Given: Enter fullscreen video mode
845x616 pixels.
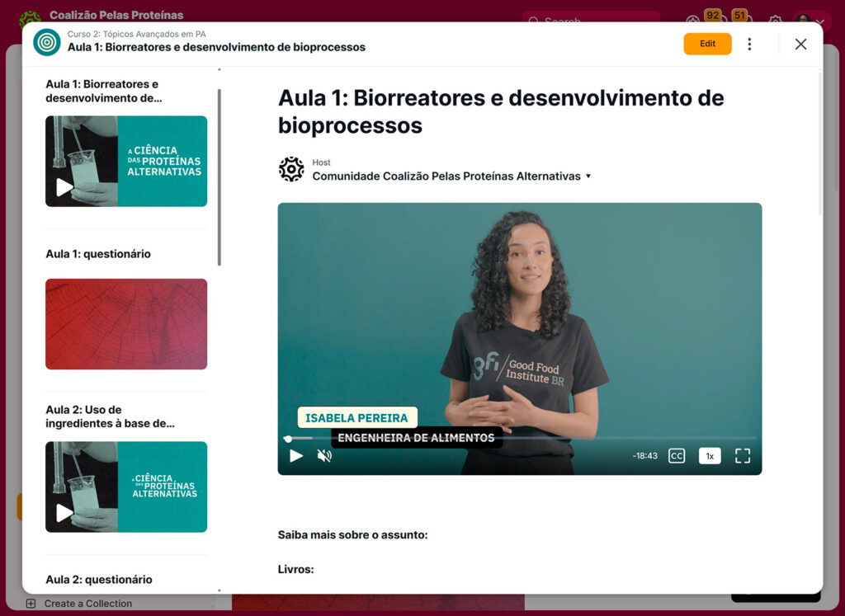Looking at the screenshot, I should coord(743,456).
